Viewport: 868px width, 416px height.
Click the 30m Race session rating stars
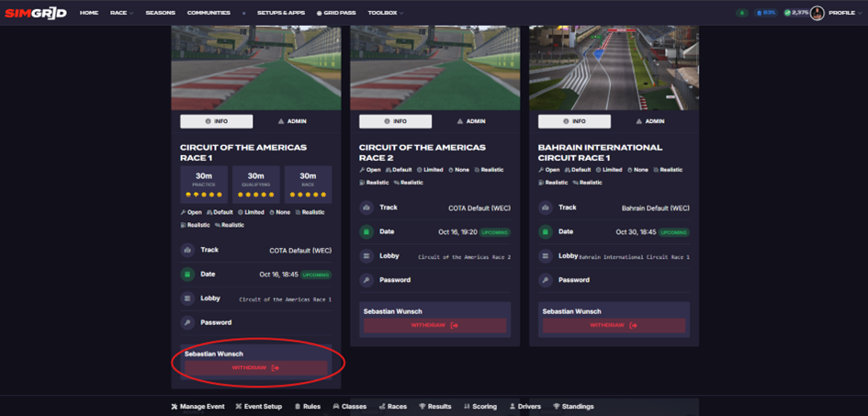[308, 195]
